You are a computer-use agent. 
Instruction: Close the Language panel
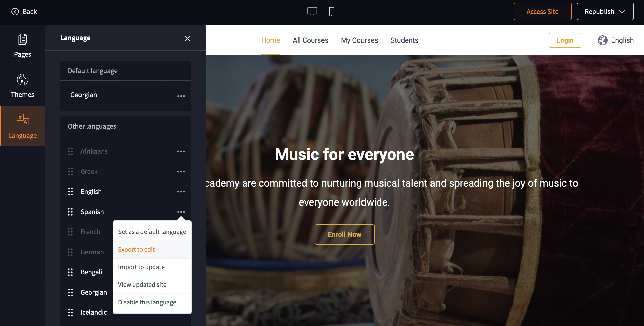pyautogui.click(x=187, y=38)
